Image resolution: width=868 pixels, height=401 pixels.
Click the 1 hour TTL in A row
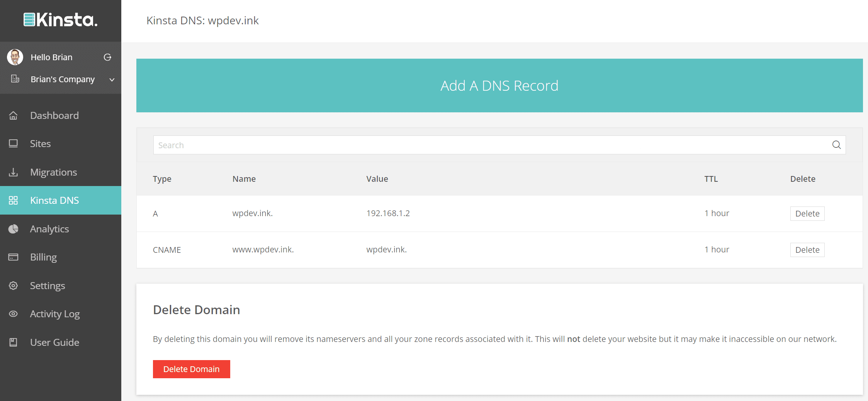tap(717, 213)
